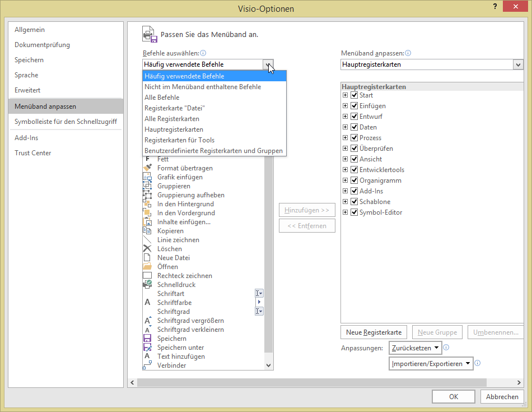Expand the Schriftfarbe submenu arrow
Screen dimensions: 532x412
(x=259, y=302)
